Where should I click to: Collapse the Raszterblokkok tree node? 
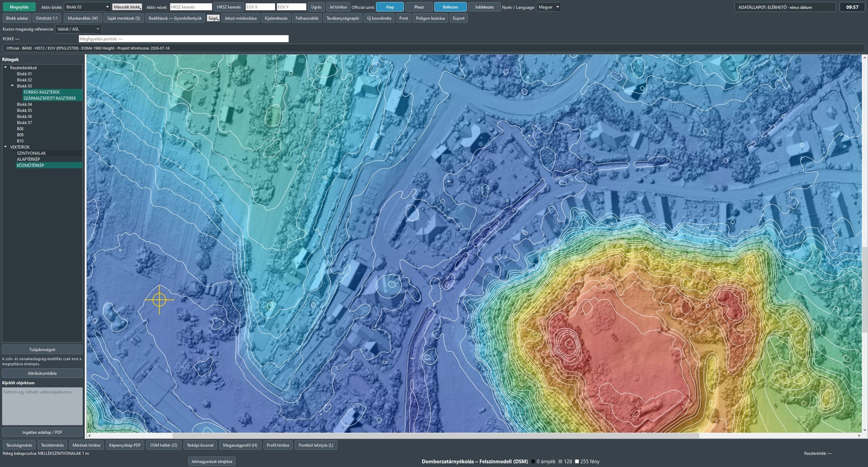[x=5, y=68]
